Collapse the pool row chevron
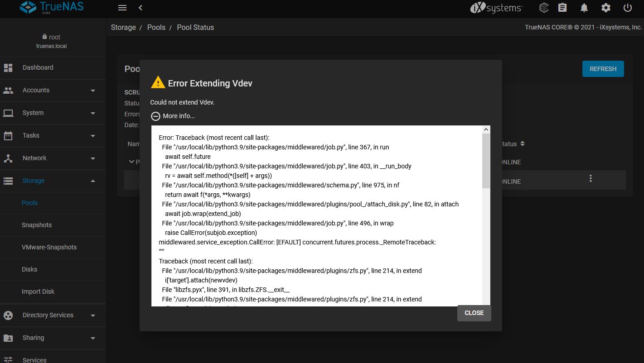The height and width of the screenshot is (363, 644). 131,162
